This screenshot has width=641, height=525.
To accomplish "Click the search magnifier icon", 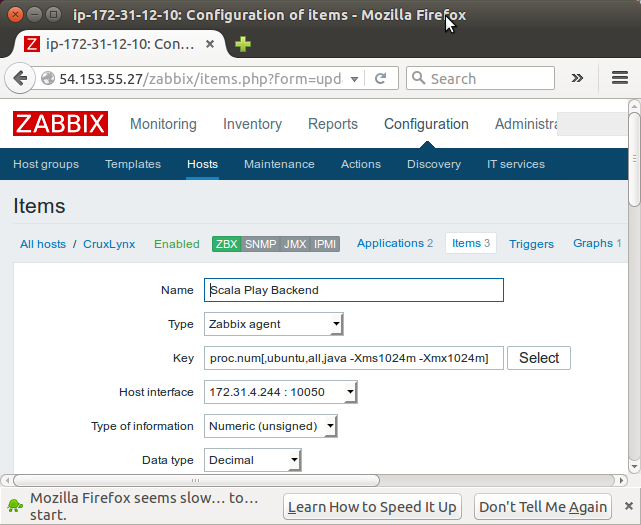I will coord(418,78).
